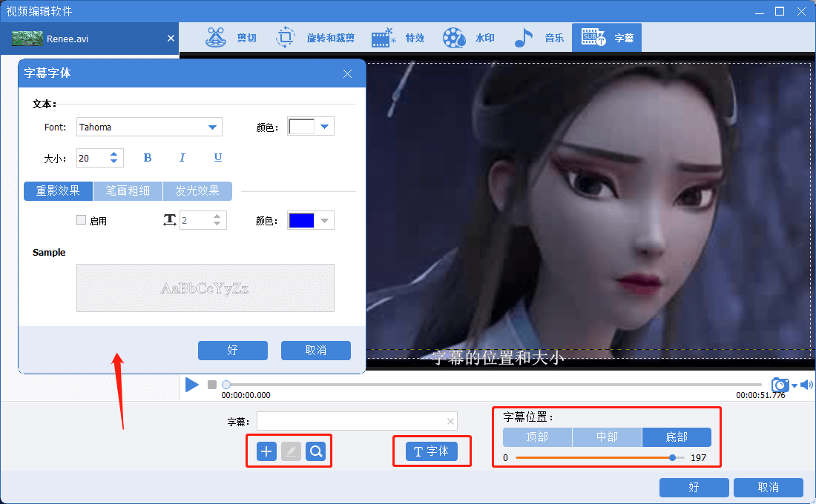The image size is (816, 504).
Task: Switch to the 重影效果 tab
Action: click(59, 191)
